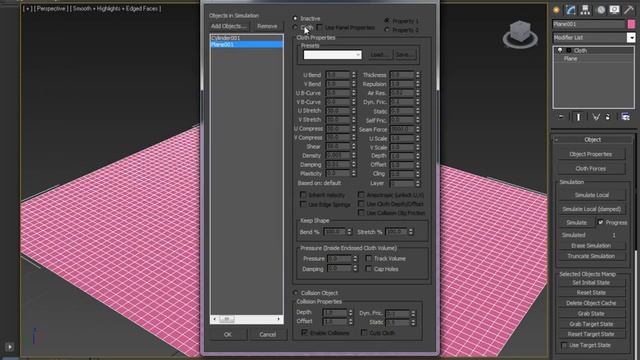Toggle Use Cloth Depth/Offset checkbox
The width and height of the screenshot is (640, 360).
coord(361,204)
